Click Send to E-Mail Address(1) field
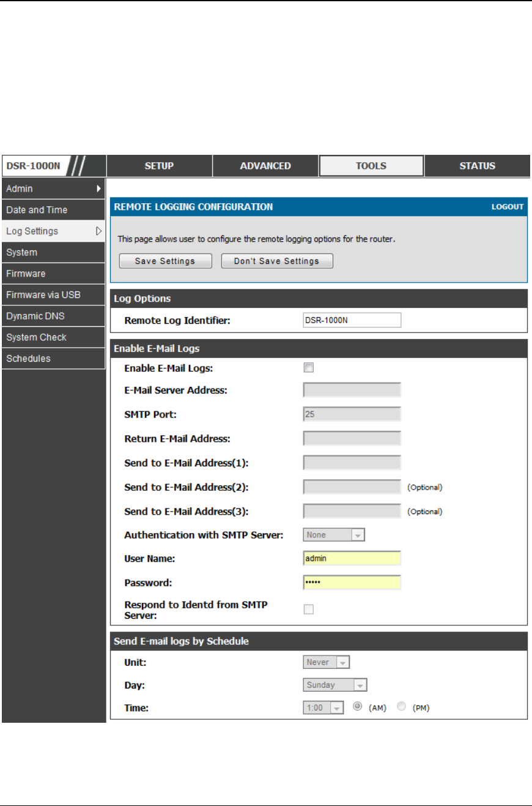Screen dimensions: 532x806 point(352,462)
